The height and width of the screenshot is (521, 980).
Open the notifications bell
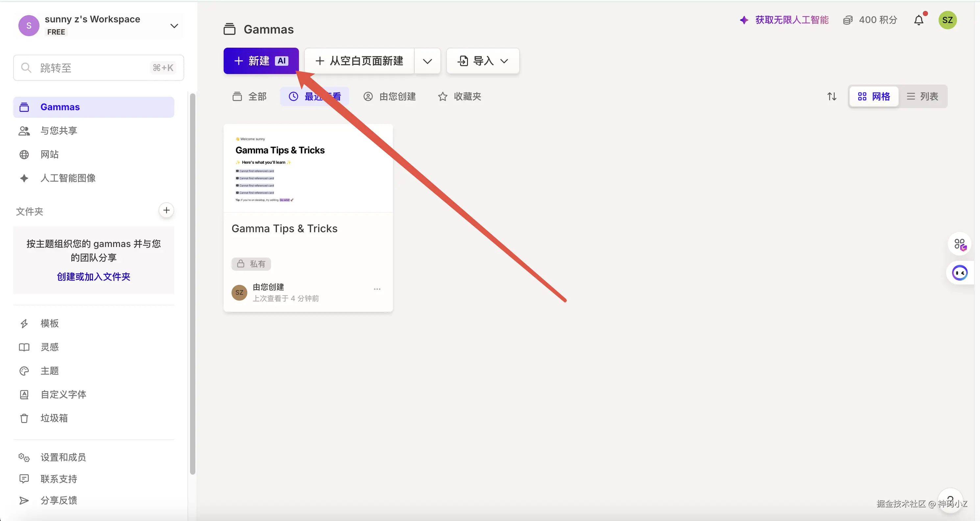tap(919, 20)
